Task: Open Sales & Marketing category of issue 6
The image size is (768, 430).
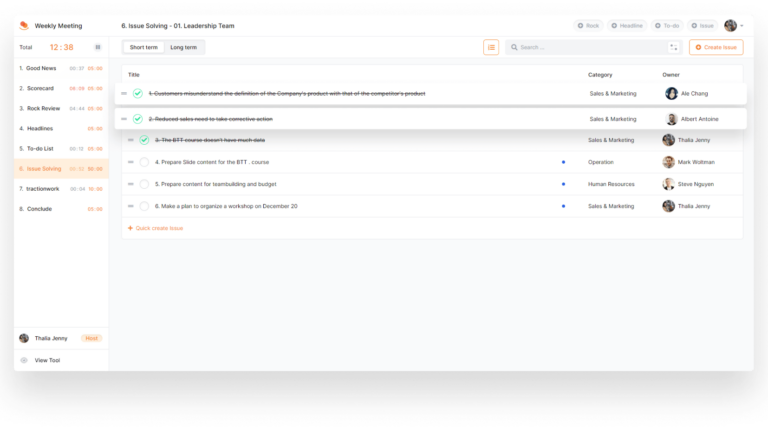Action: click(x=611, y=206)
